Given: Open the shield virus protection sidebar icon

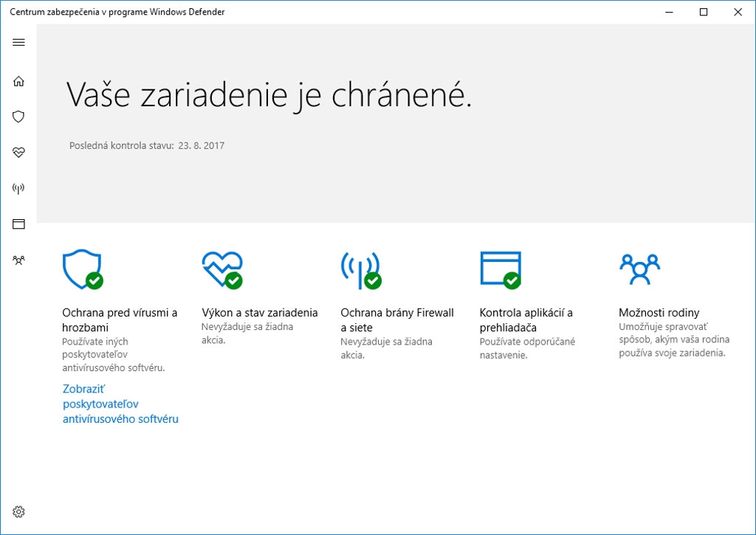Looking at the screenshot, I should (18, 117).
